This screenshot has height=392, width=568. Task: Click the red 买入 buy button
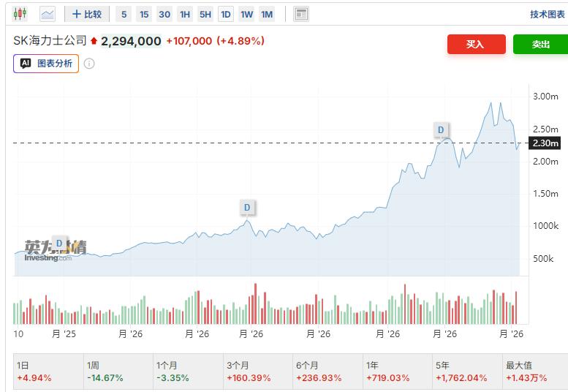pyautogui.click(x=477, y=44)
